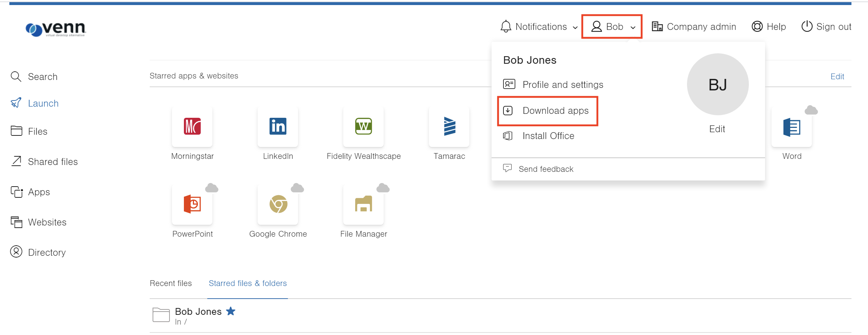Click the Help link text

pyautogui.click(x=776, y=27)
